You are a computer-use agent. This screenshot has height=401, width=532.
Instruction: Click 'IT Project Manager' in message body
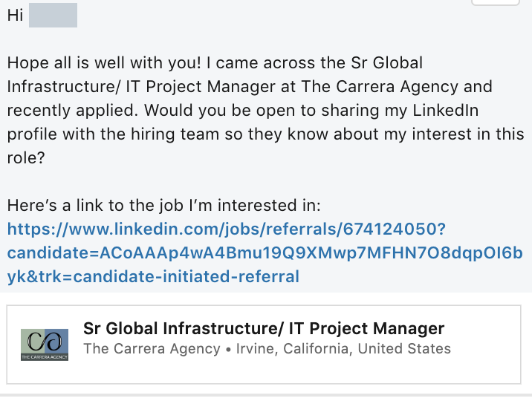click(x=201, y=87)
